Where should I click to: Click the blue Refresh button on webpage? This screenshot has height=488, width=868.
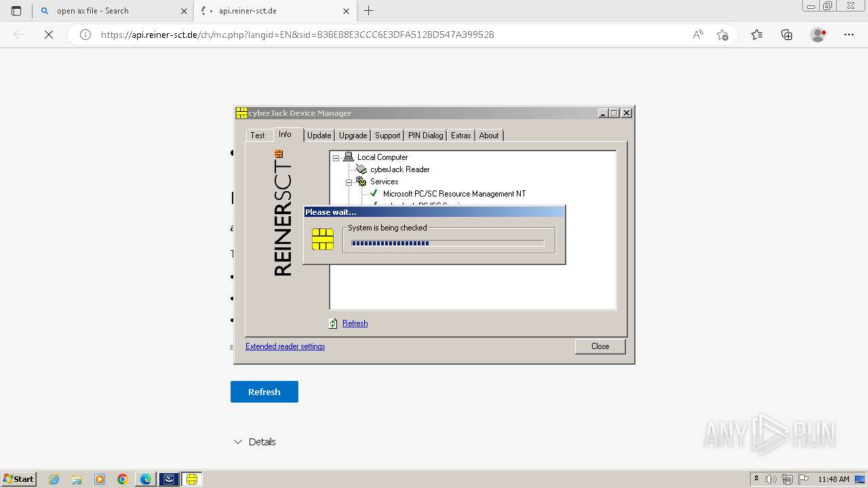pos(264,392)
